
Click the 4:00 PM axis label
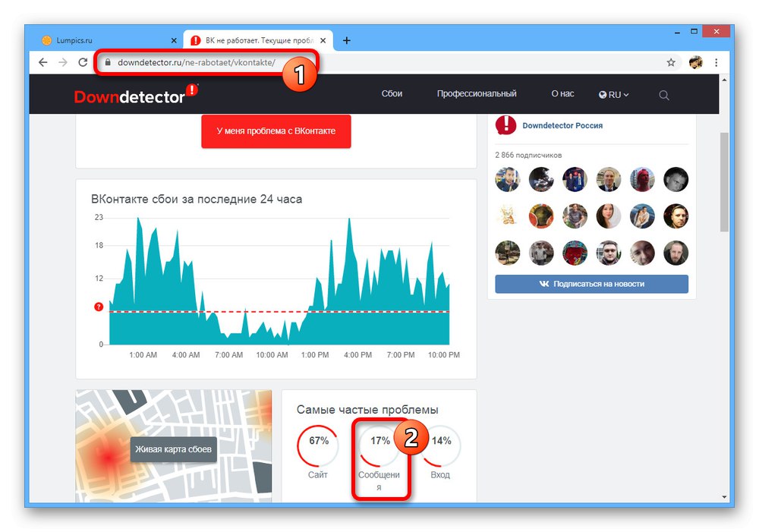[357, 355]
